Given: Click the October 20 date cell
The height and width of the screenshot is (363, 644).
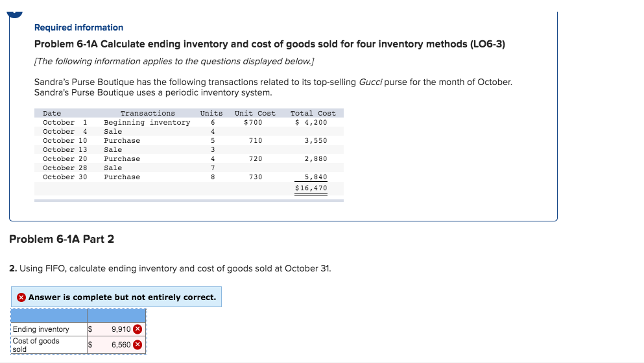Looking at the screenshot, I should [65, 158].
